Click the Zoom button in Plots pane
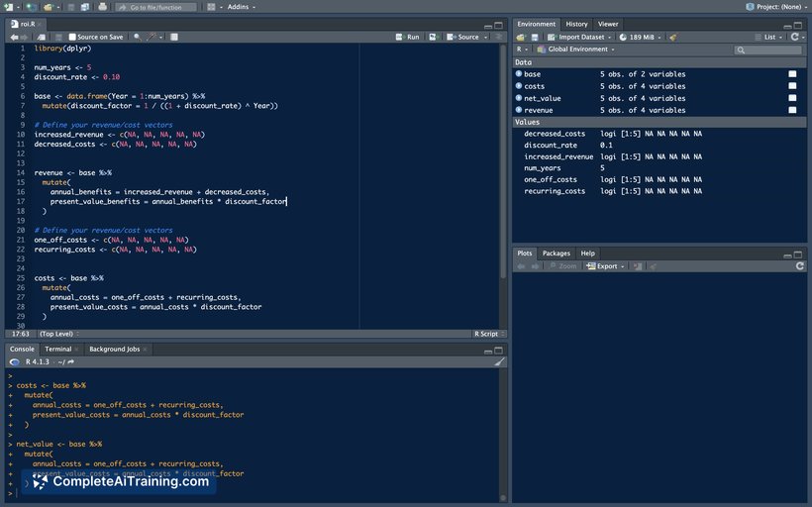Image resolution: width=812 pixels, height=507 pixels. click(x=562, y=265)
